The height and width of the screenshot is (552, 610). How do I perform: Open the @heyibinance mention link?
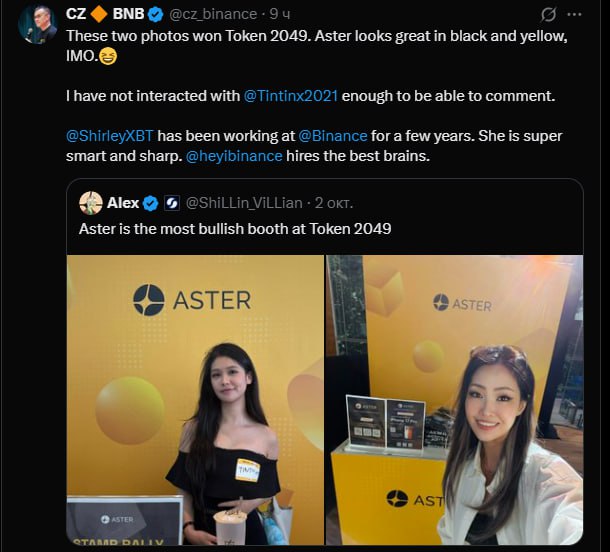point(234,156)
